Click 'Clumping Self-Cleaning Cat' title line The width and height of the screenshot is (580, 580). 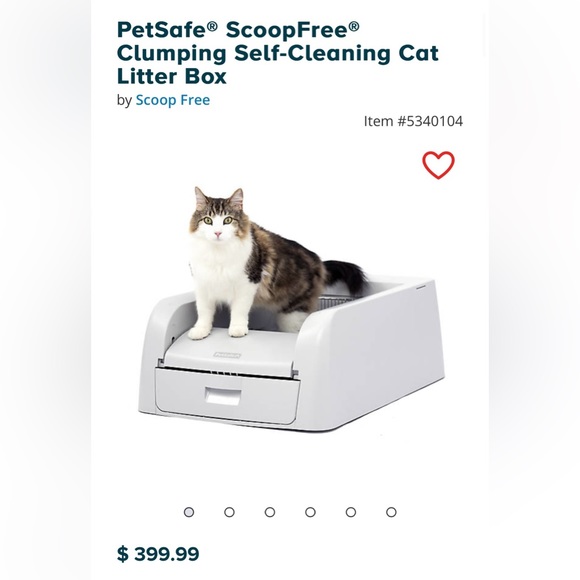click(x=277, y=53)
